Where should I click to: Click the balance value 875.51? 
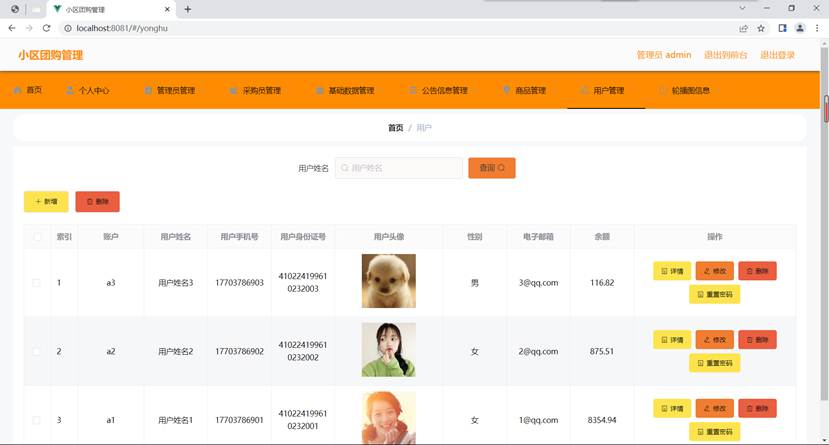point(602,351)
